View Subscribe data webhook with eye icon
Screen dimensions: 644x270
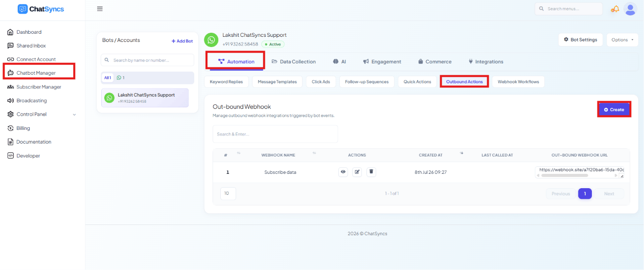tap(343, 172)
